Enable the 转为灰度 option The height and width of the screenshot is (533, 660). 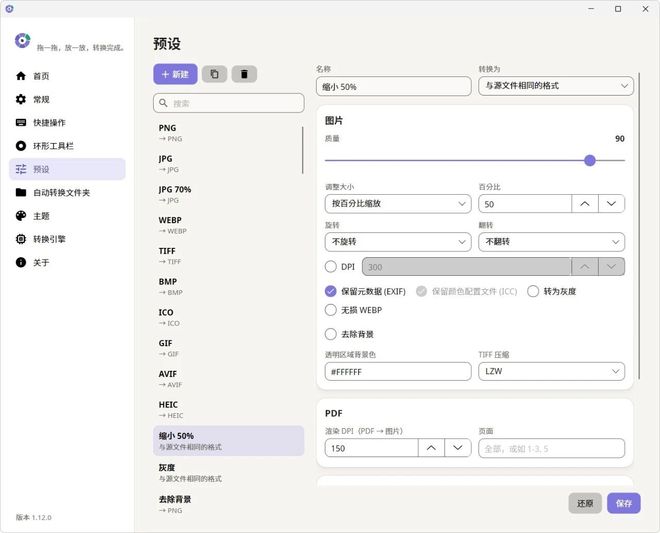pos(533,291)
